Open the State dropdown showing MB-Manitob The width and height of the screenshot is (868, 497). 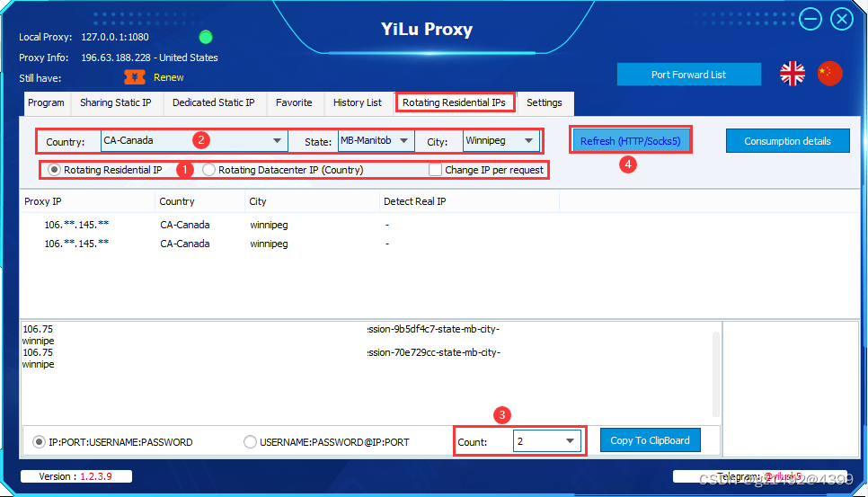click(376, 140)
